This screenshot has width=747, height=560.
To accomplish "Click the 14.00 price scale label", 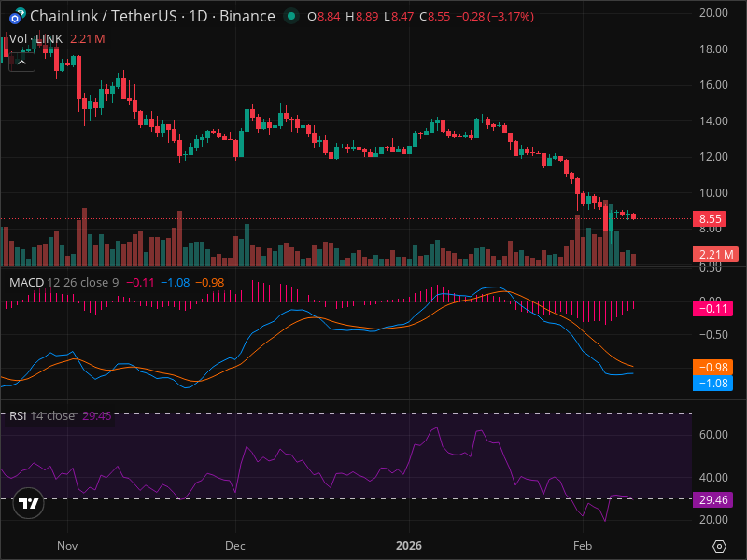I will click(713, 121).
